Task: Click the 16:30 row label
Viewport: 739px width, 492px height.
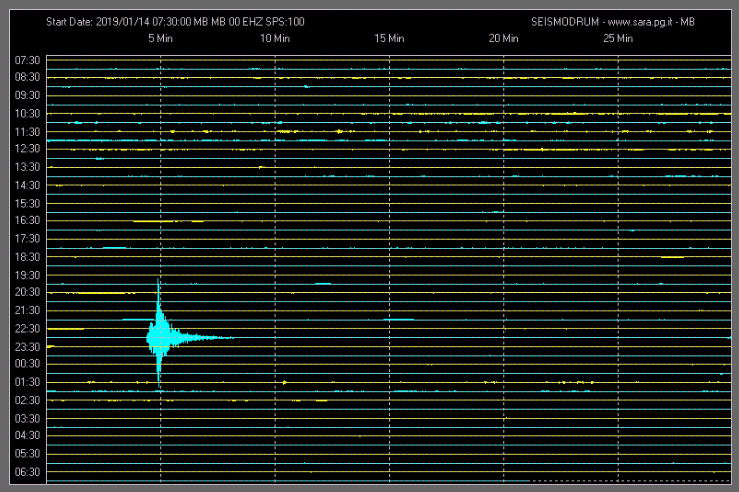Action: coord(27,220)
